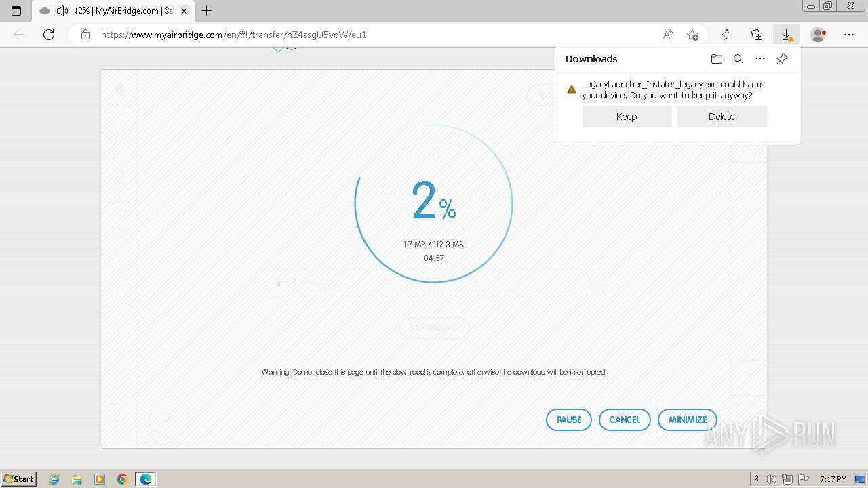The width and height of the screenshot is (868, 488).
Task: Click the circular 2% progress indicator
Action: pyautogui.click(x=433, y=203)
